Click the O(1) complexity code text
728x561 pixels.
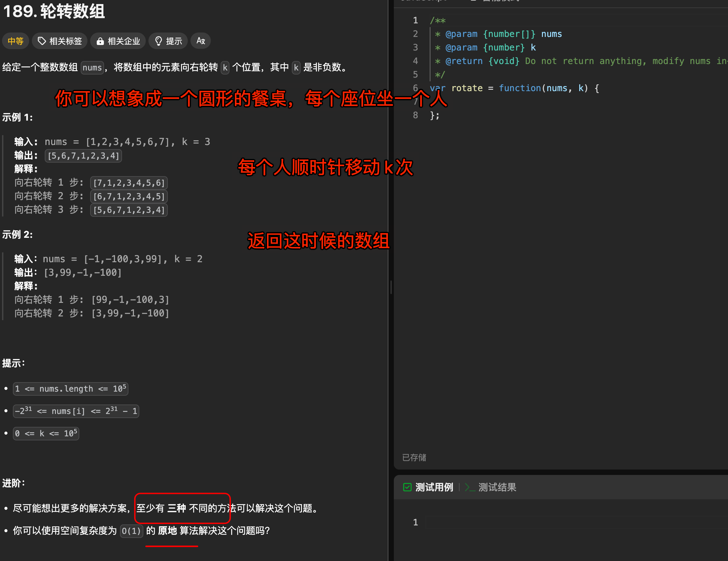pyautogui.click(x=131, y=531)
